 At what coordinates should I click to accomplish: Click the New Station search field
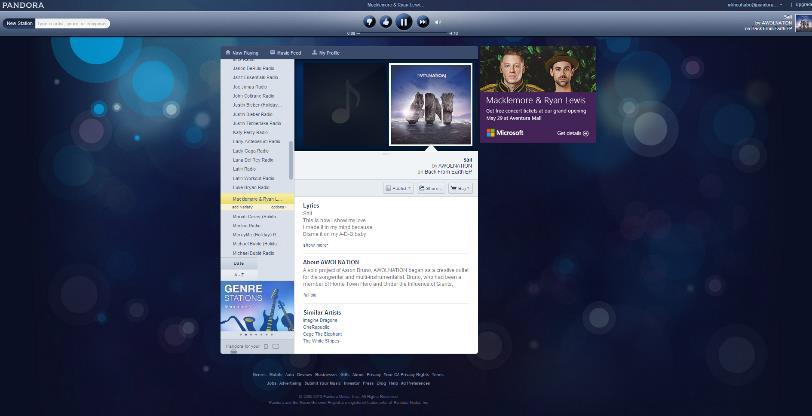pos(72,23)
